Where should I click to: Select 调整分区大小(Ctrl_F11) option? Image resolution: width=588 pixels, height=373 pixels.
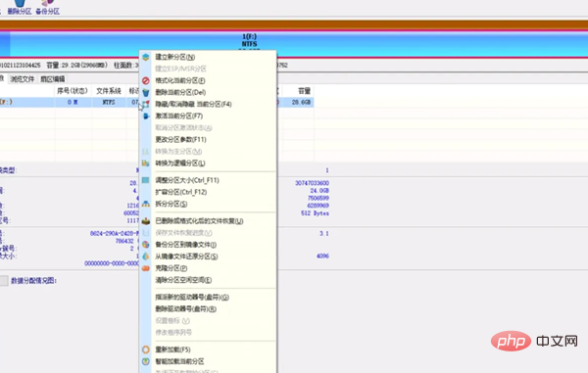187,180
